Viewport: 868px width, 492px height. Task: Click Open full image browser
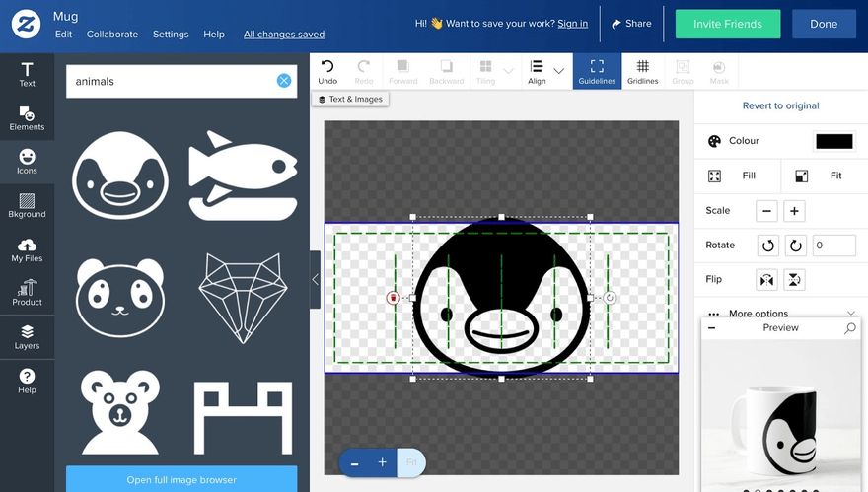pos(181,479)
